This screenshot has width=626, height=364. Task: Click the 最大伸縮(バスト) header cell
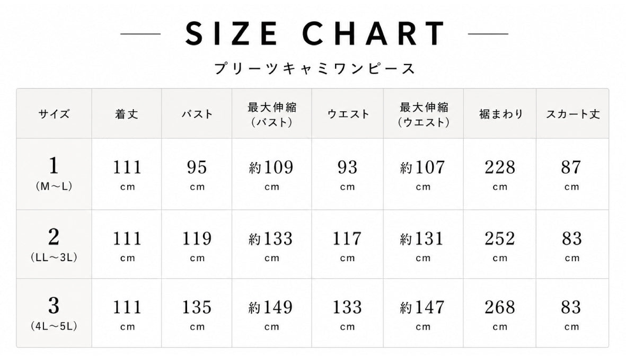coord(272,114)
